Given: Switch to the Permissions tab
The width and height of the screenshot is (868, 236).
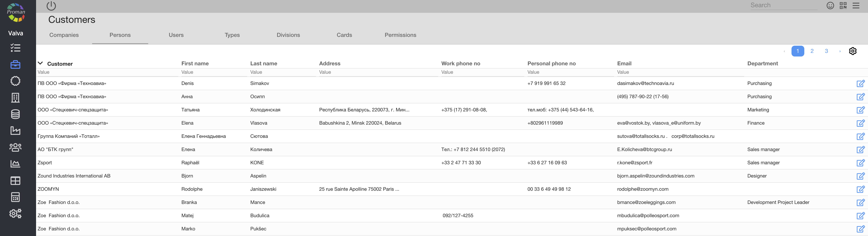Looking at the screenshot, I should (x=400, y=35).
